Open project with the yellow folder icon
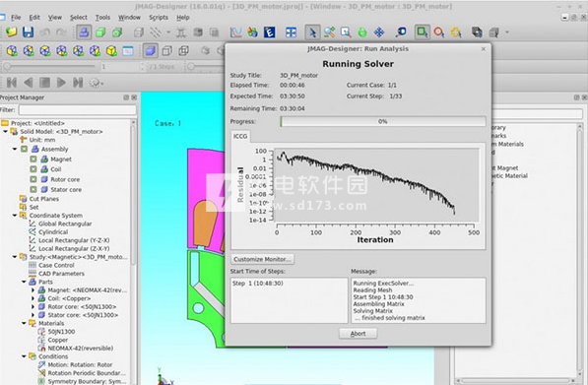The width and height of the screenshot is (588, 385). point(11,32)
